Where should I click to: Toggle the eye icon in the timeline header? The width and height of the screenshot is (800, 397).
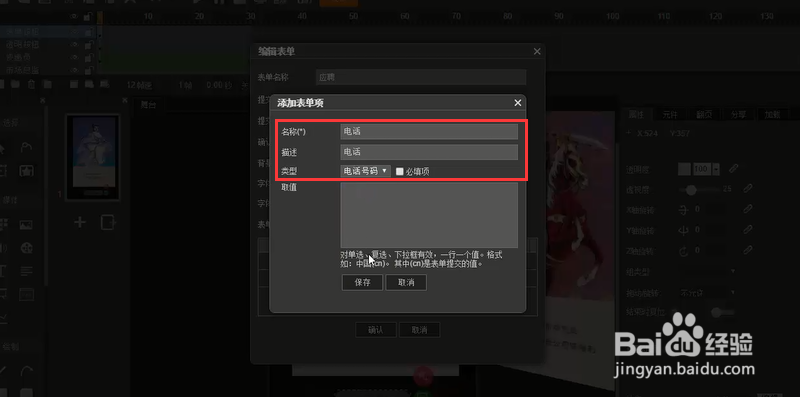(74, 17)
